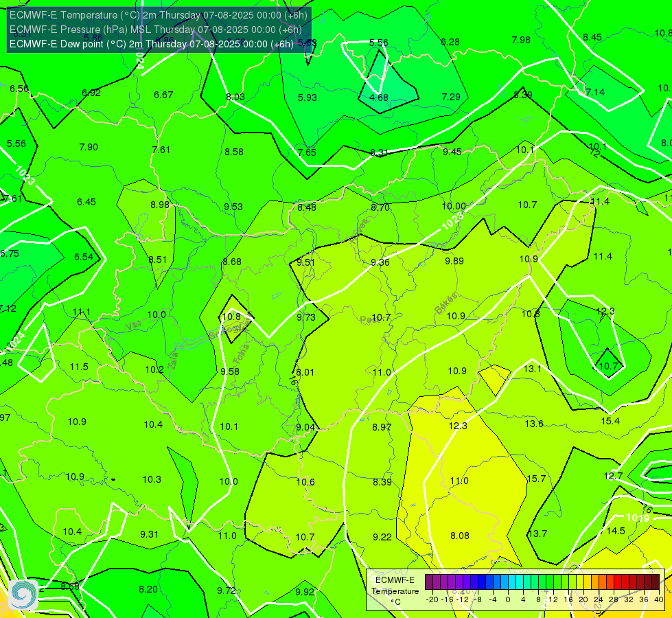Click the 9.92 temperature value

pyautogui.click(x=305, y=592)
